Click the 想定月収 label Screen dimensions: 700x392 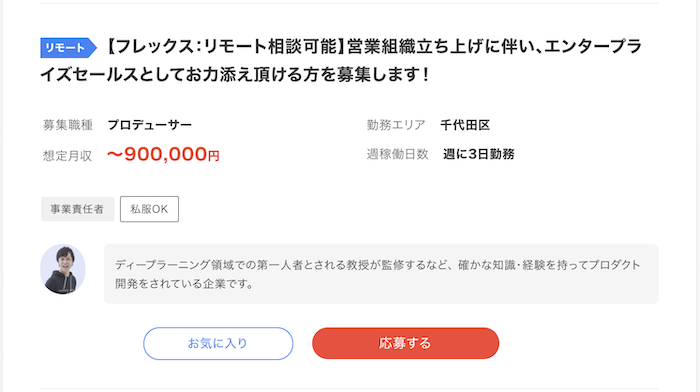67,156
